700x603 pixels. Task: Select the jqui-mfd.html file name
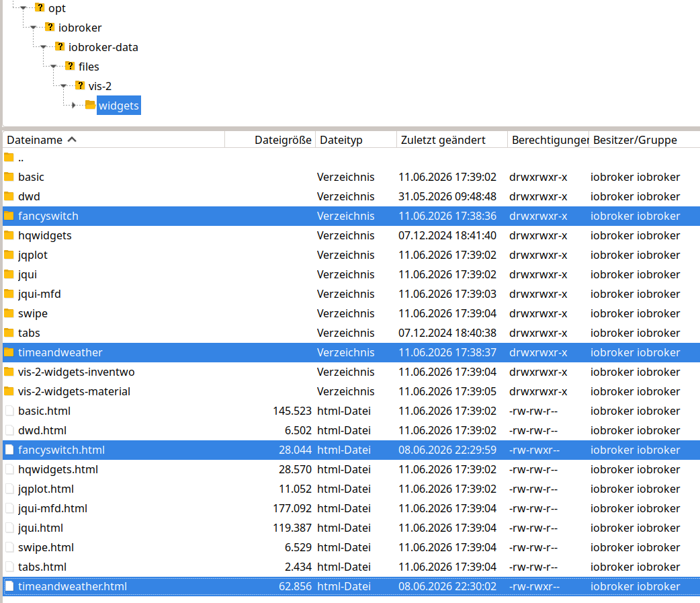pos(52,508)
